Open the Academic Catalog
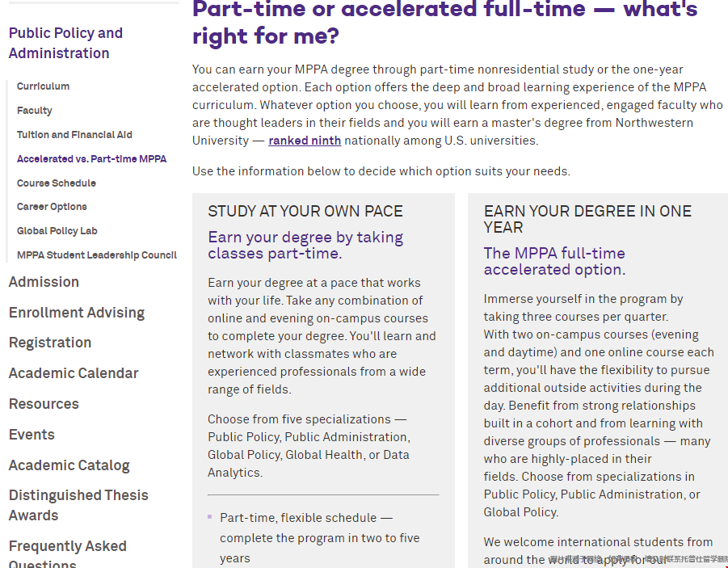728x568 pixels. pos(69,465)
